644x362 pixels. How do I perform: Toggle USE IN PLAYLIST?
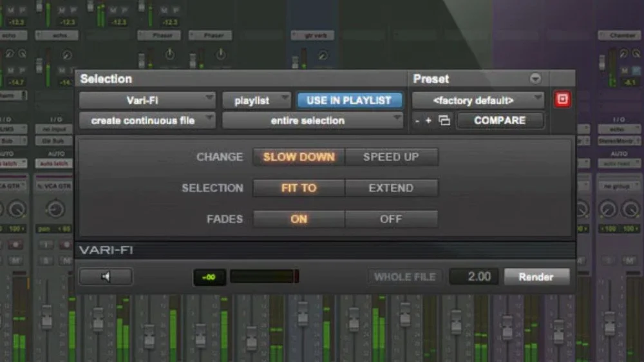349,100
